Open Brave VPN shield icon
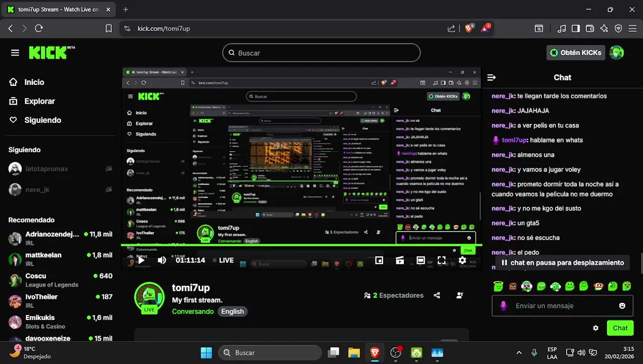 point(618,29)
